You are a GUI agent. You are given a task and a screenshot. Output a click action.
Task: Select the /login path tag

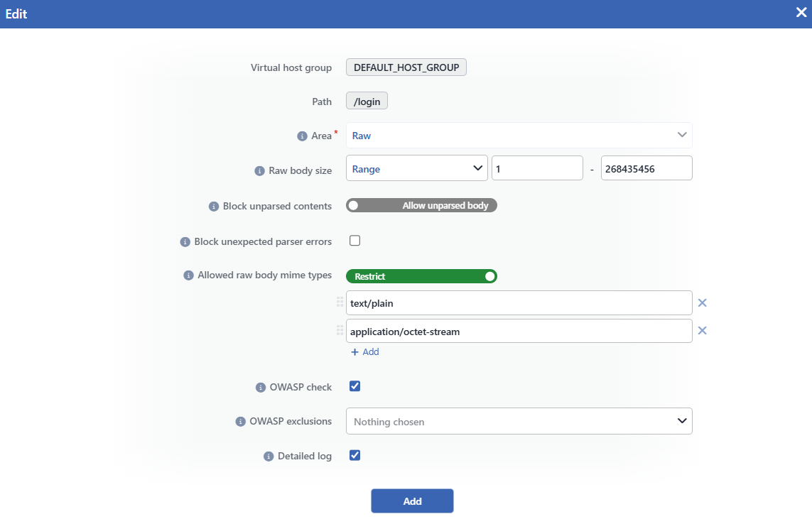367,101
